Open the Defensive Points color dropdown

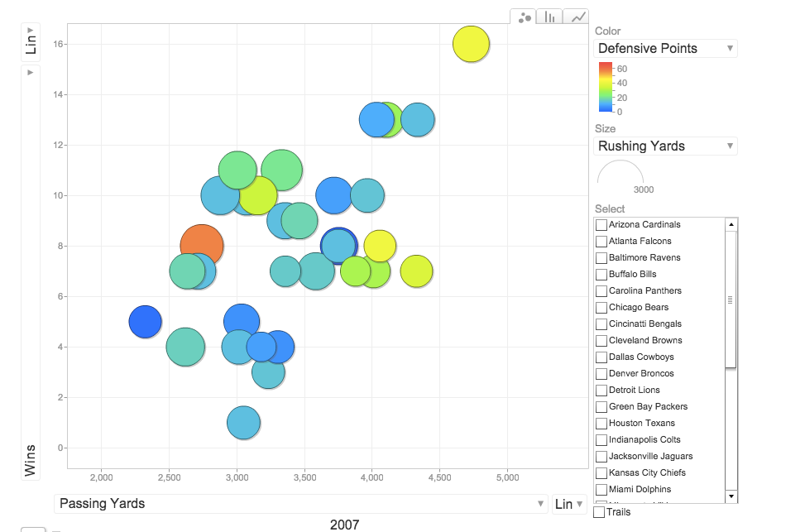(x=665, y=48)
